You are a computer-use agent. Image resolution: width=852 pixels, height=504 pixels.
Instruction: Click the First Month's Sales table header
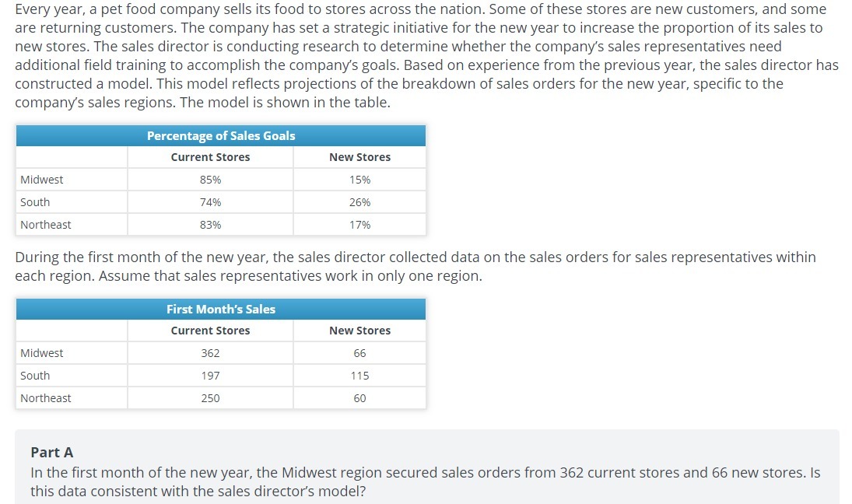point(221,309)
